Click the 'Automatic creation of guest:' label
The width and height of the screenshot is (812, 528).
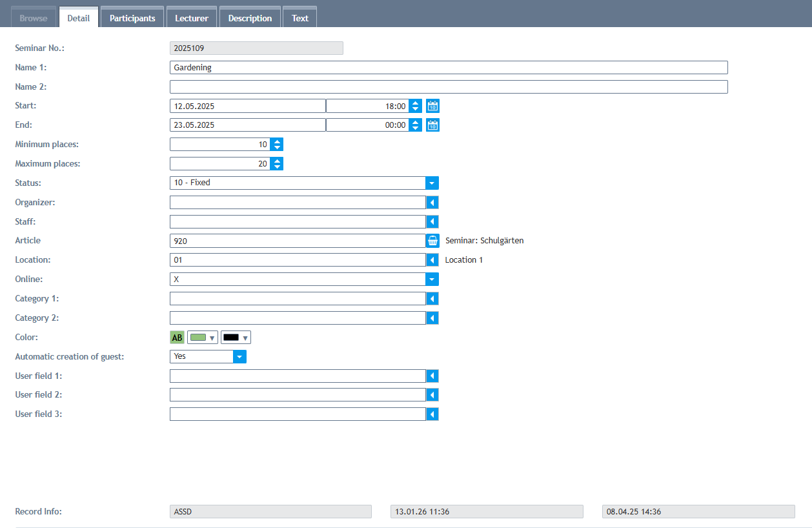click(x=70, y=356)
